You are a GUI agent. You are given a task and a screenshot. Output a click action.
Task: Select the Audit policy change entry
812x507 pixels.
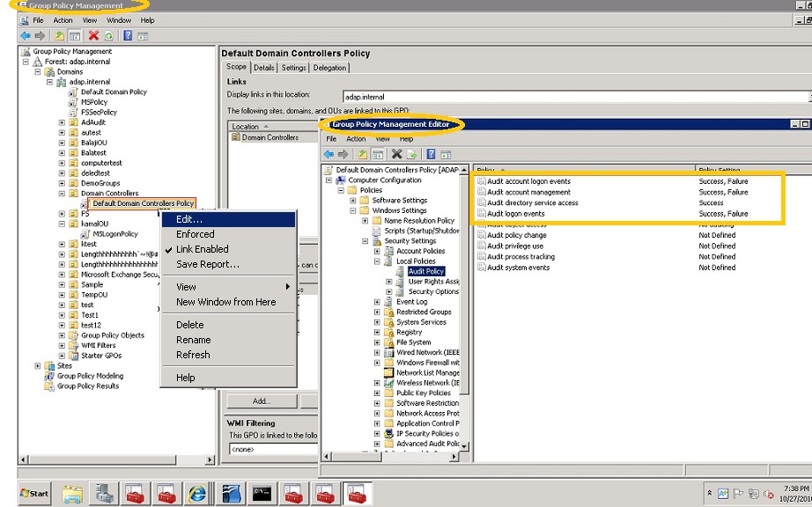coord(517,235)
